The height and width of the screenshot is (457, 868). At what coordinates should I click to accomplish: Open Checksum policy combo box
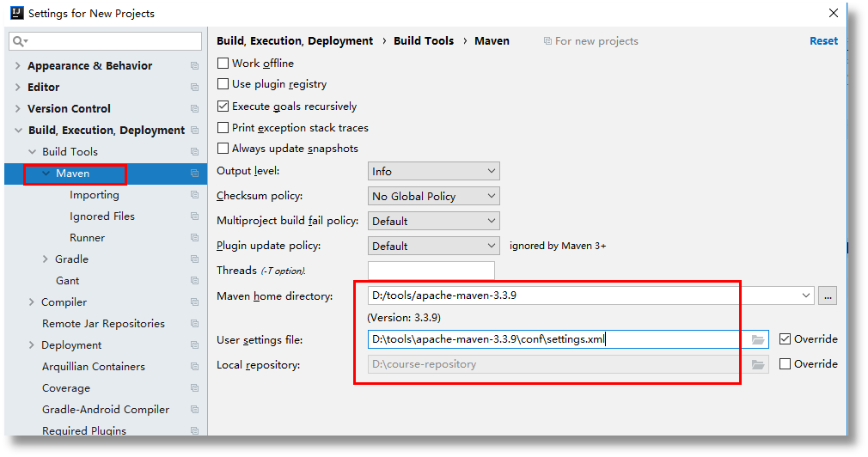click(x=433, y=197)
